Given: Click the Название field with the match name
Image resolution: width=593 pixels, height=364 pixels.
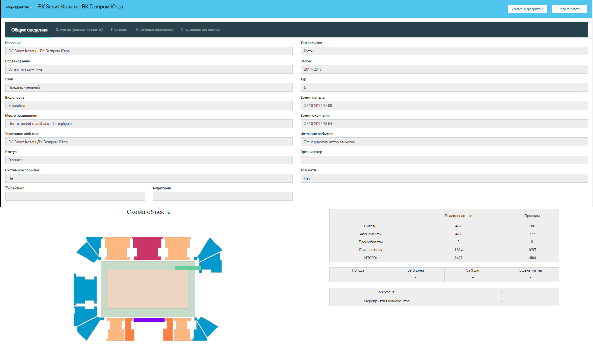Looking at the screenshot, I should 149,51.
